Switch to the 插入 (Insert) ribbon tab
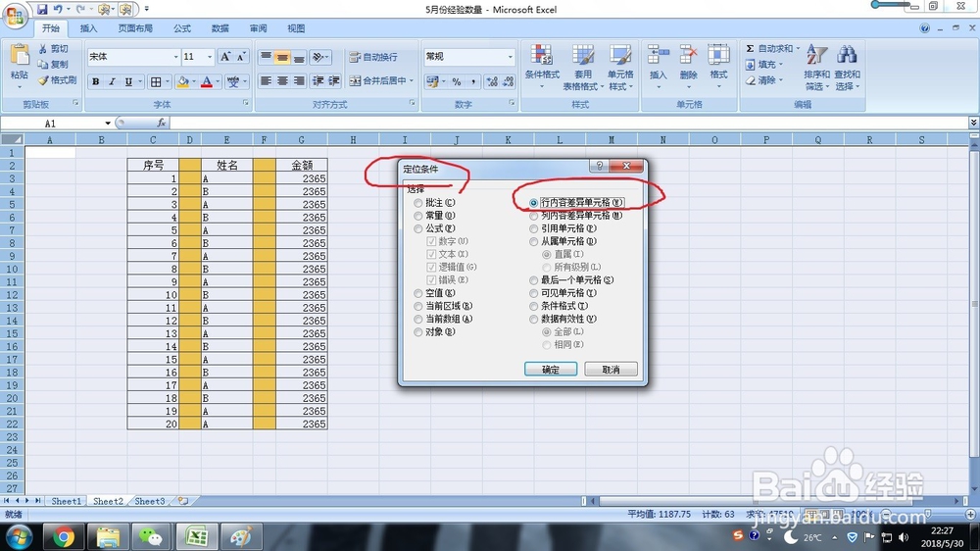 [x=89, y=28]
